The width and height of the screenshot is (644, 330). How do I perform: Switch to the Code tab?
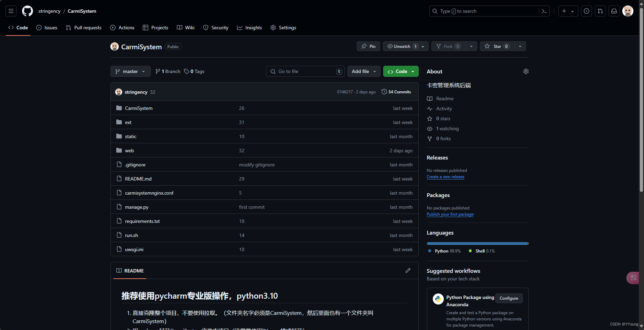click(18, 28)
